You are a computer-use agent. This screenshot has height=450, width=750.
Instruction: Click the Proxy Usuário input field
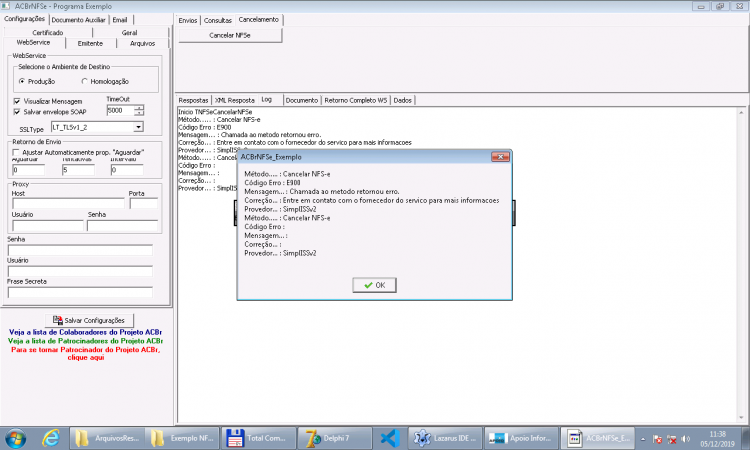[48, 225]
